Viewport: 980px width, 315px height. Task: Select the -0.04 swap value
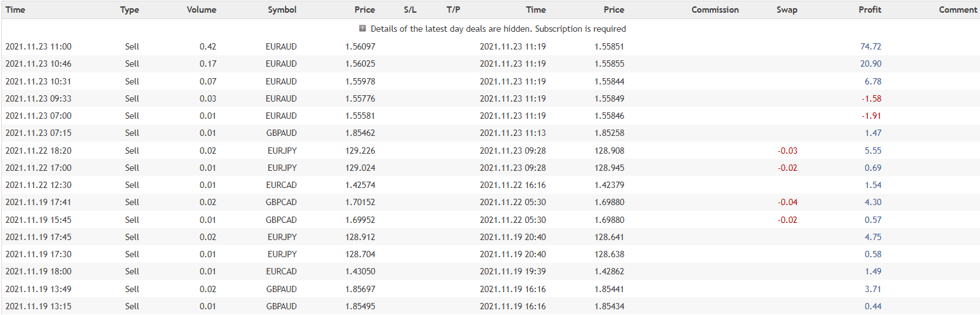pyautogui.click(x=787, y=202)
